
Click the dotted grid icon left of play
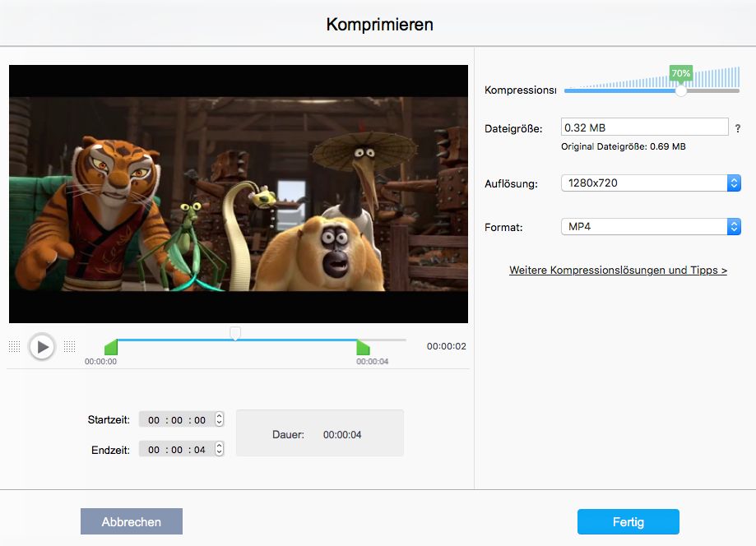point(15,346)
